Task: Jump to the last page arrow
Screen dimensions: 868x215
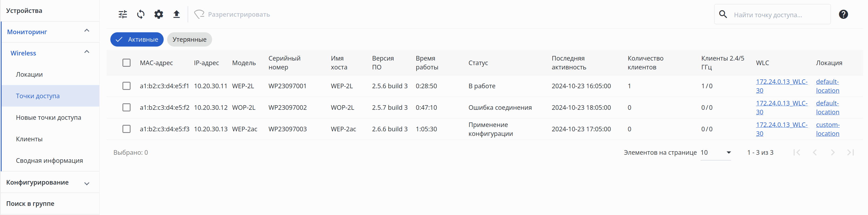Action: [850, 153]
